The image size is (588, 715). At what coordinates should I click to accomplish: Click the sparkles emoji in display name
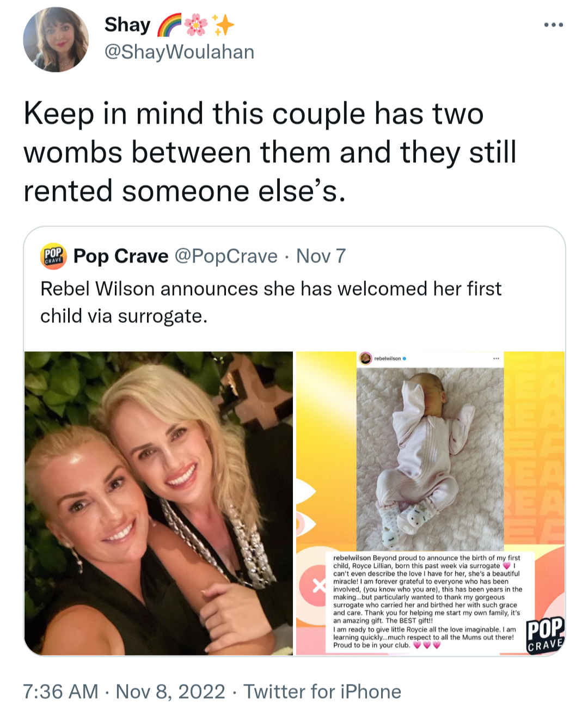tap(223, 25)
